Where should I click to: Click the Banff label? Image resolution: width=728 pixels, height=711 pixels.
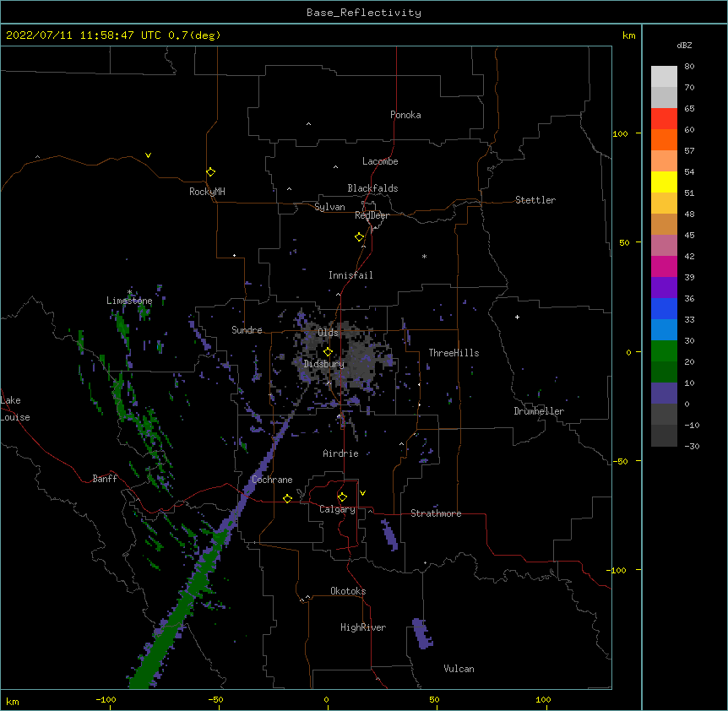[105, 479]
